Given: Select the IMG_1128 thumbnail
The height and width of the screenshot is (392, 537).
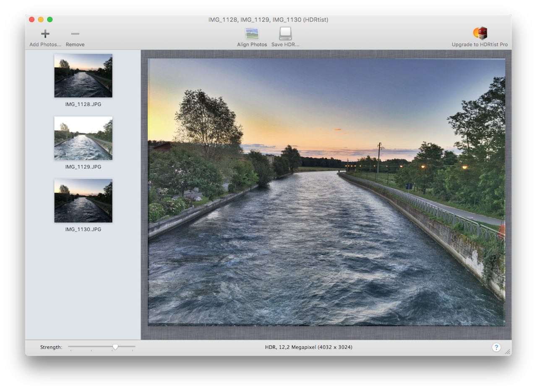Looking at the screenshot, I should tap(83, 76).
